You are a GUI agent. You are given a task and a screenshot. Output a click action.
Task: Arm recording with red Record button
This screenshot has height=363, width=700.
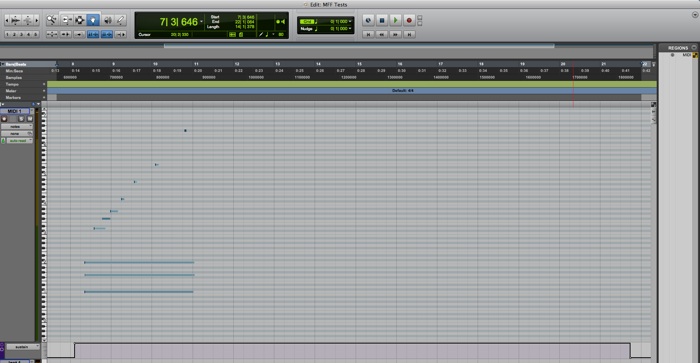409,20
